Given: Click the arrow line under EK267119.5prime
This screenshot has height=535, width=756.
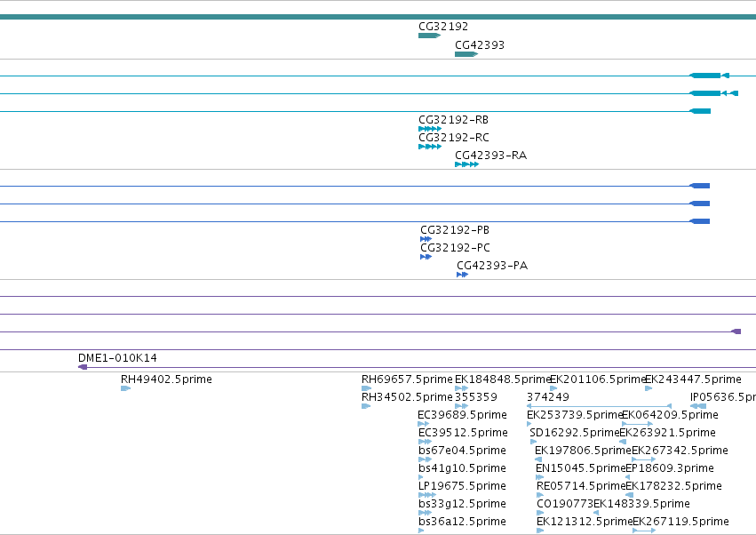Looking at the screenshot, I should click(644, 531).
